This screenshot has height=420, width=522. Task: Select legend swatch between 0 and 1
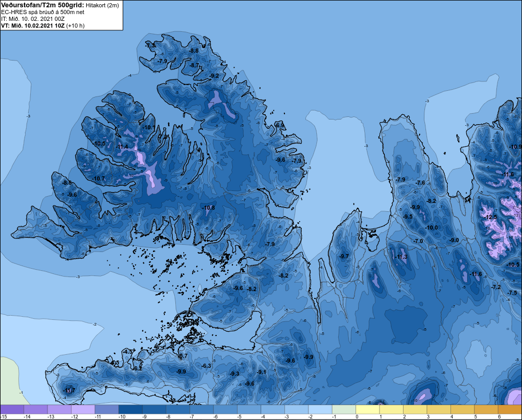[x=367, y=410]
